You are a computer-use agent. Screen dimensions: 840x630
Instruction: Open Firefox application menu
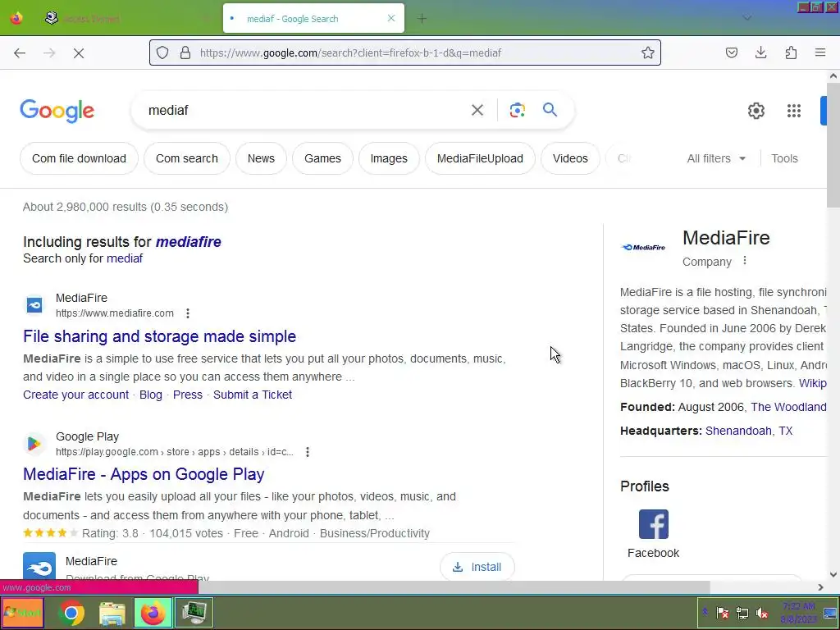coord(820,52)
